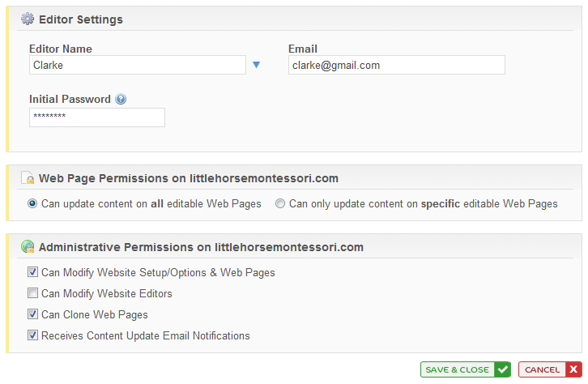Click the red X icon on Cancel
This screenshot has width=588, height=384.
click(x=573, y=369)
